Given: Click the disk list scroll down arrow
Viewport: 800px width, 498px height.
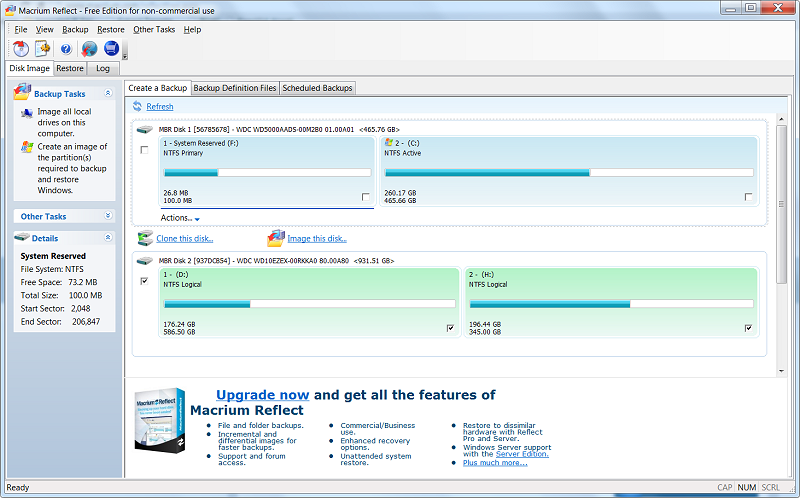Looking at the screenshot, I should click(781, 371).
